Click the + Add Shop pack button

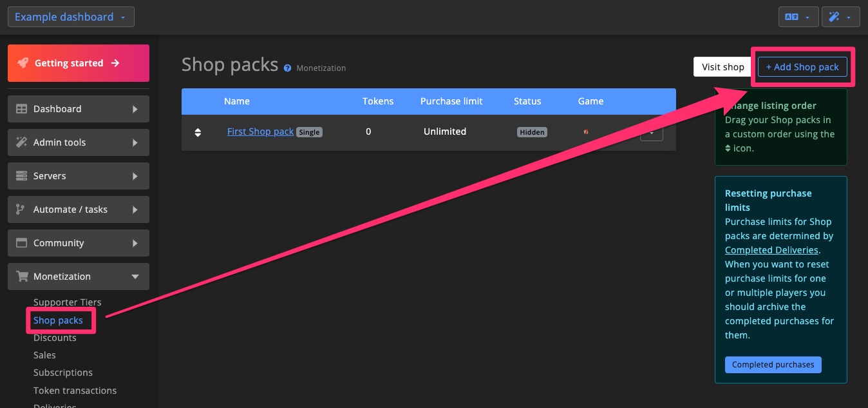[x=802, y=66]
